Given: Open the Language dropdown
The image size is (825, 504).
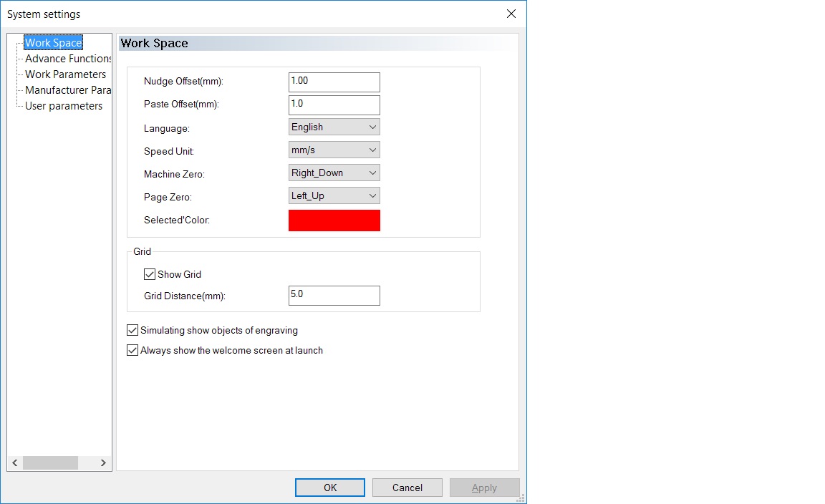Looking at the screenshot, I should coord(334,127).
